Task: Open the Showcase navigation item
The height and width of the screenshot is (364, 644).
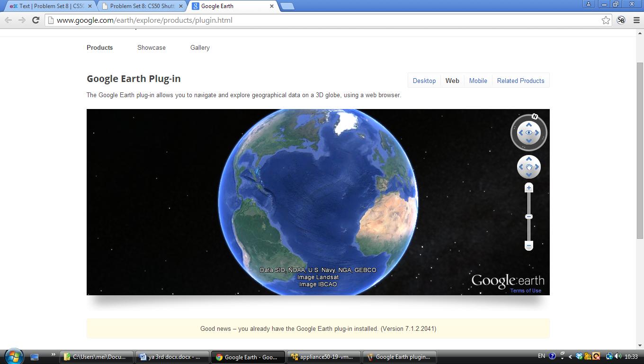Action: [152, 47]
